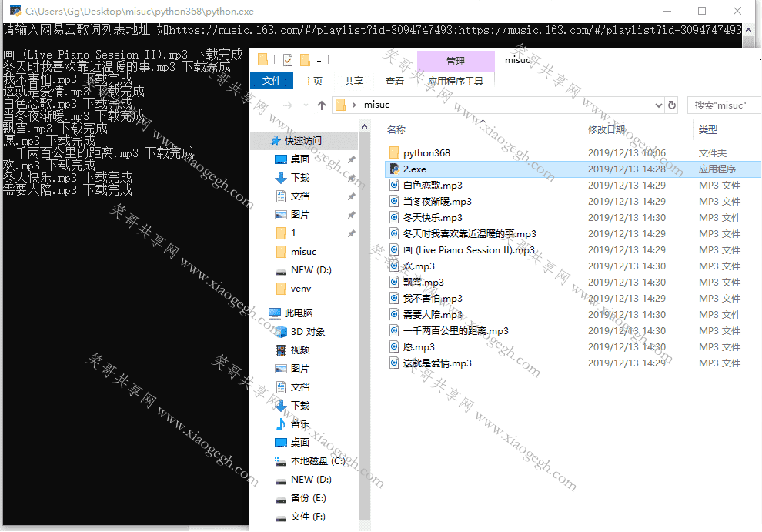This screenshot has height=532, width=762.
Task: Open 备份 (E:) drive
Action: point(308,498)
